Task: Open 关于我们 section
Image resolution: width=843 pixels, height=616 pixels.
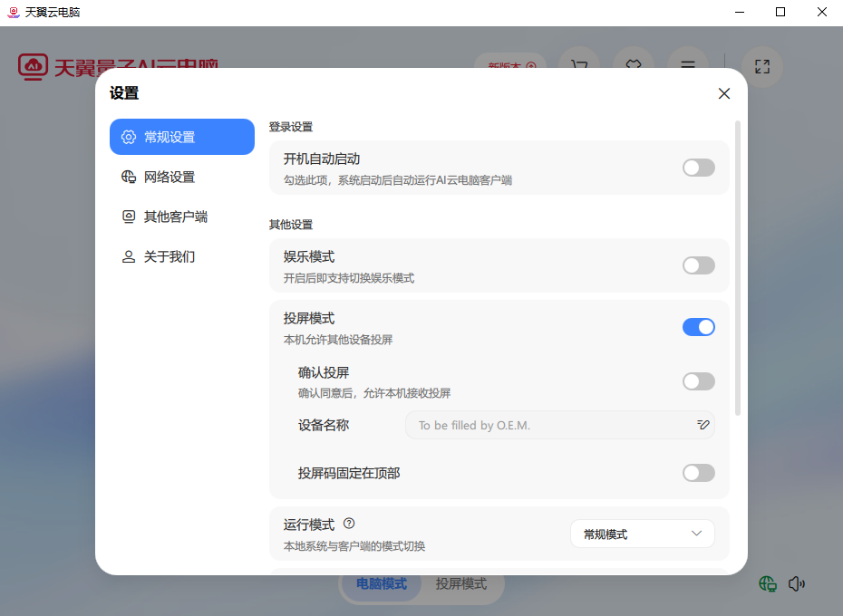Action: pyautogui.click(x=181, y=256)
